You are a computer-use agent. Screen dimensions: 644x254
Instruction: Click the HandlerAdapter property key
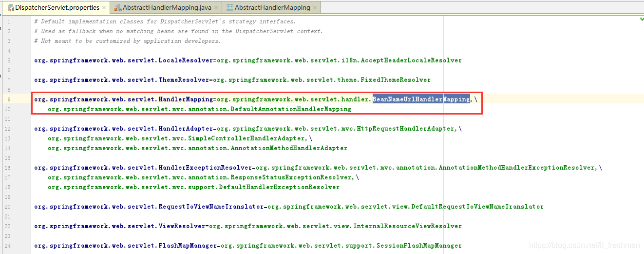[x=124, y=128]
